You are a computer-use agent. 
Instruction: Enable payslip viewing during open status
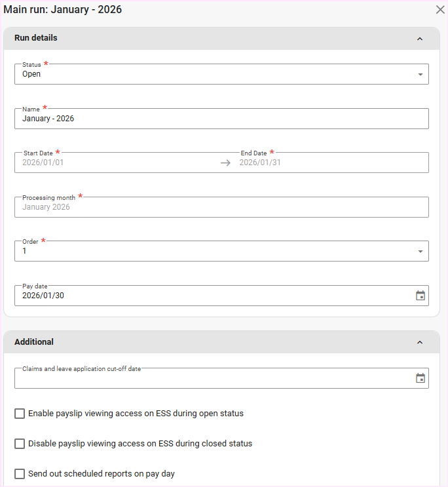tap(20, 414)
